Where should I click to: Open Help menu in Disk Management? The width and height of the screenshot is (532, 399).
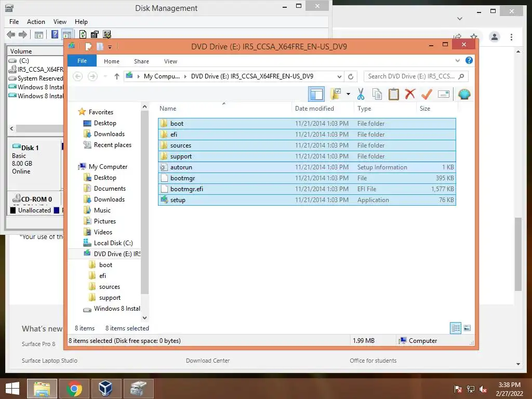(x=81, y=22)
